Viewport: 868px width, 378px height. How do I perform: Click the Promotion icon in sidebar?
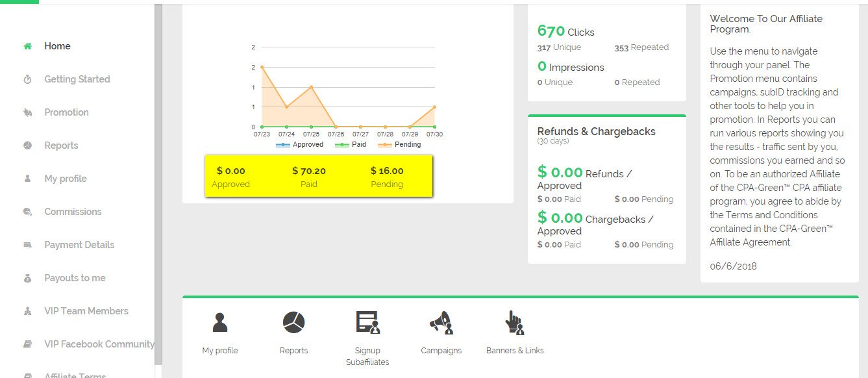[x=27, y=112]
